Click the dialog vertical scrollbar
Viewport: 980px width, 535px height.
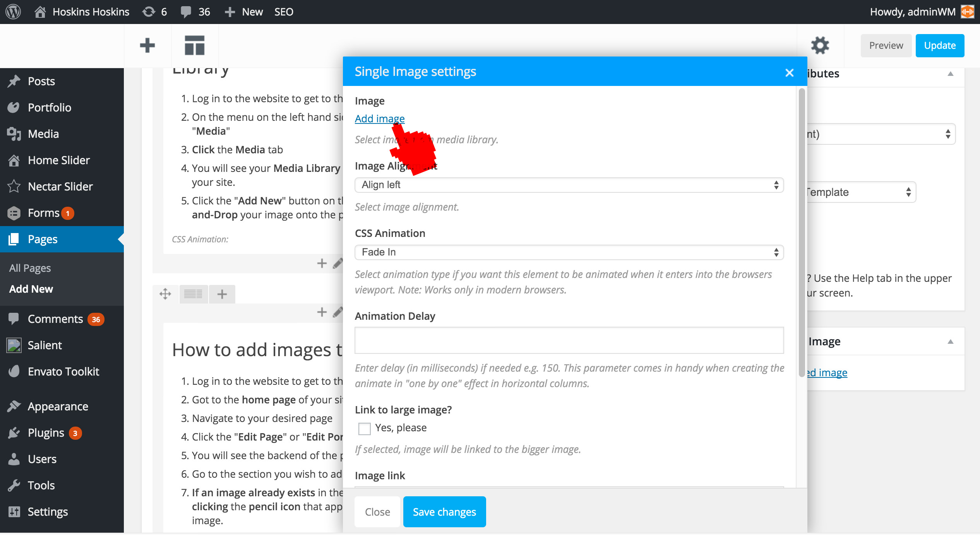point(802,232)
